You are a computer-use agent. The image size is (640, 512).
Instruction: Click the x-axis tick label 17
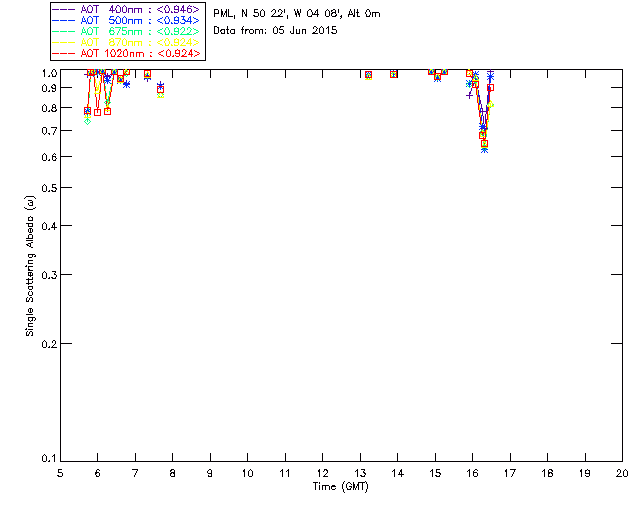coord(510,473)
